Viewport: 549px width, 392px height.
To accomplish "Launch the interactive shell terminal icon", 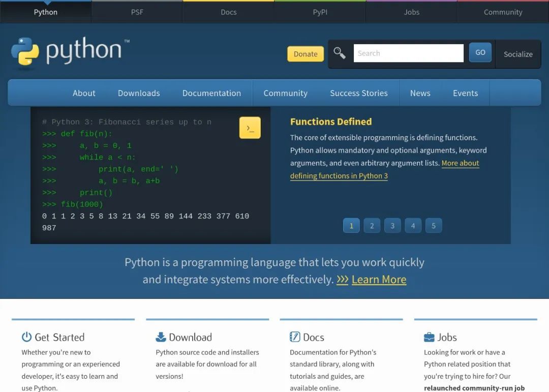I will (x=250, y=128).
